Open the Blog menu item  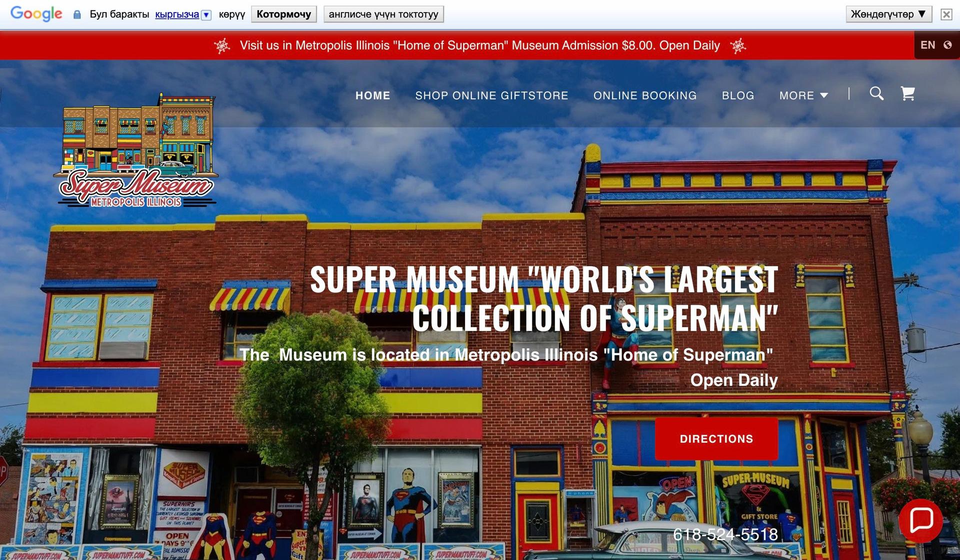coord(737,95)
